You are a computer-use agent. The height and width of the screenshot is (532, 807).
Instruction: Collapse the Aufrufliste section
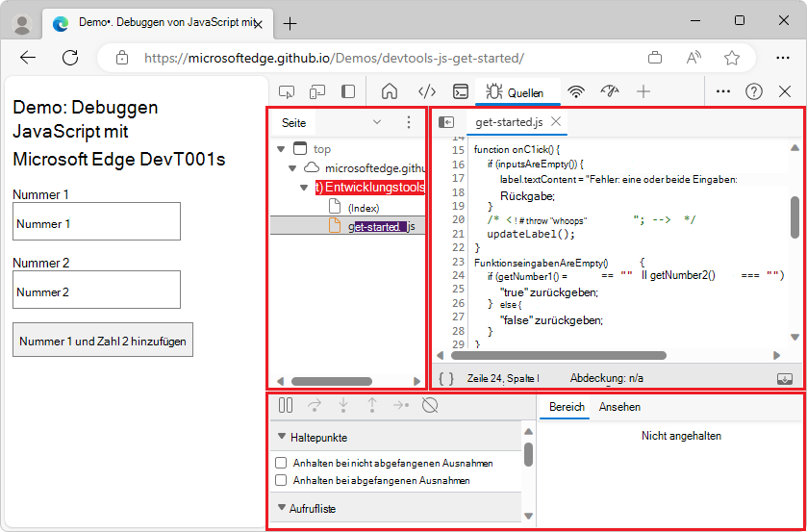coord(282,507)
